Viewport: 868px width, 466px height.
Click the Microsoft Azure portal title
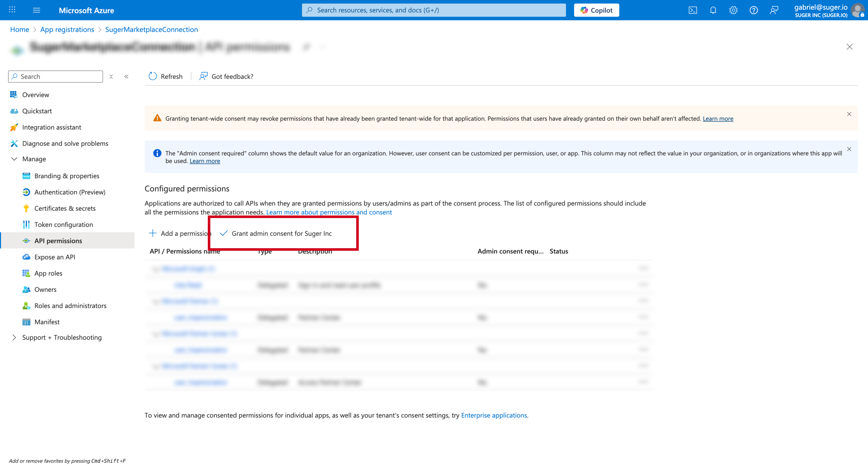pos(86,10)
